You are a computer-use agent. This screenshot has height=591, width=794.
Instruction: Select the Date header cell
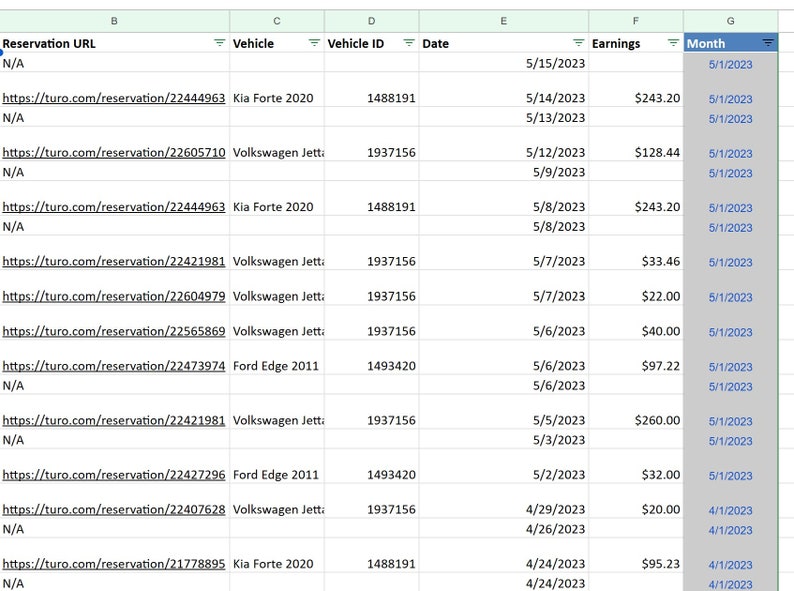tap(504, 43)
